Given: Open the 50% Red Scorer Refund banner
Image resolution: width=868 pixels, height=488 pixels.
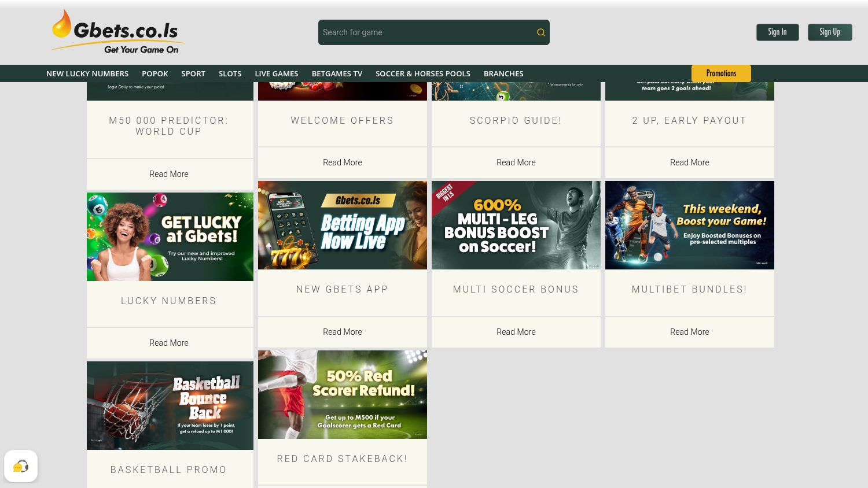Looking at the screenshot, I should click(x=343, y=395).
